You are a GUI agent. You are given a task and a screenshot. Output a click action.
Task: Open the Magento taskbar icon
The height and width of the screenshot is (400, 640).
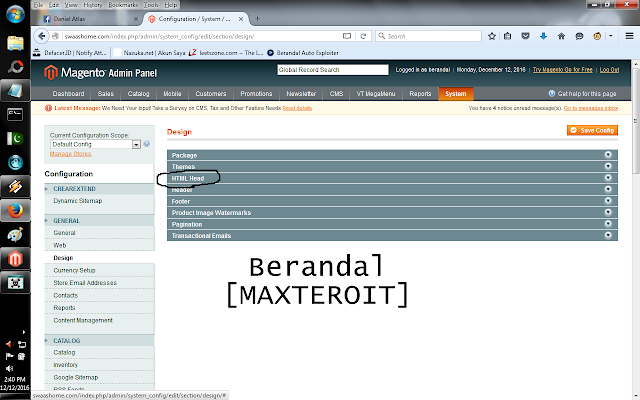click(x=15, y=259)
